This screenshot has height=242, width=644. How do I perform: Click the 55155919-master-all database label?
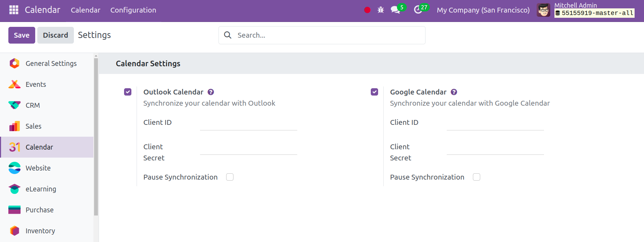pos(595,13)
